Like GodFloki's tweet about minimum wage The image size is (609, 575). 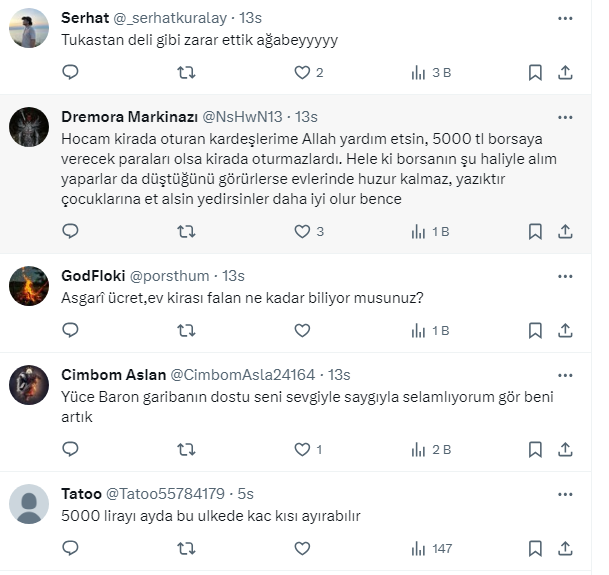click(x=302, y=330)
